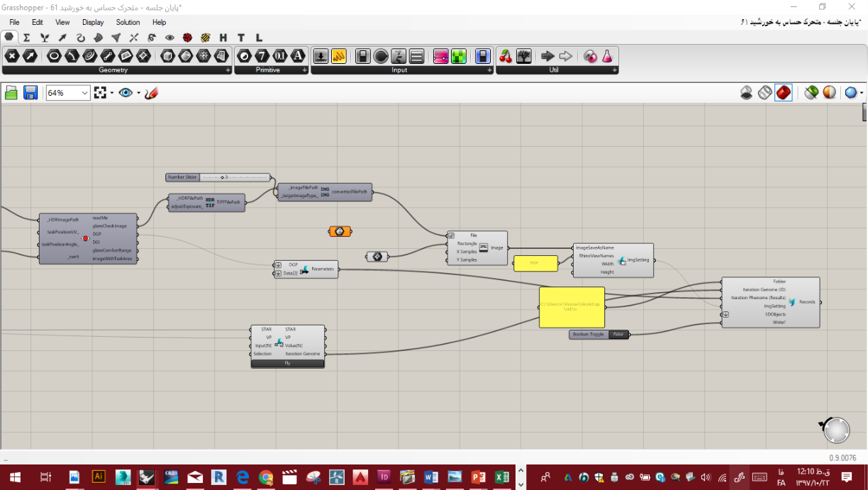Click the sketch brush icon in canvas toolbar

tap(151, 93)
